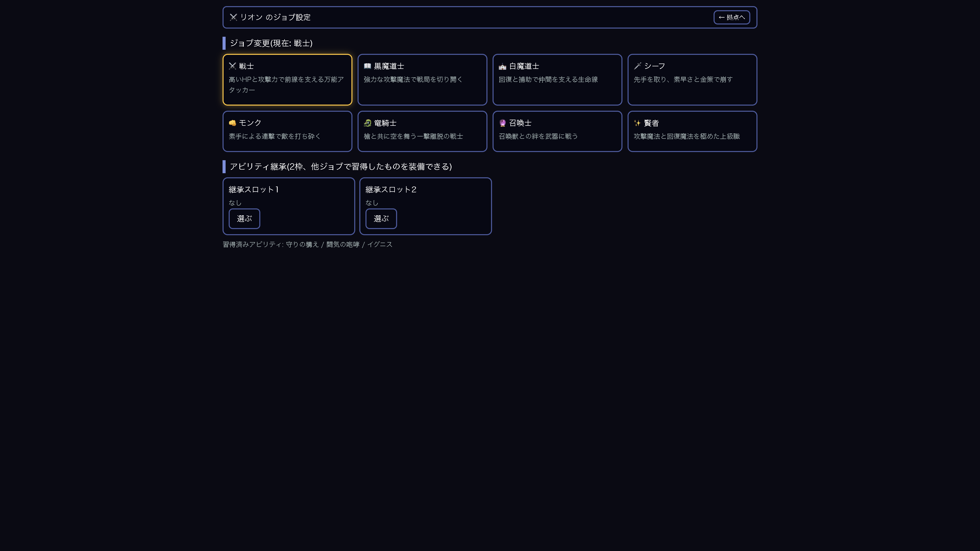Click the sparkles icon on 賢者 card
Image resolution: width=980 pixels, height=551 pixels.
638,123
